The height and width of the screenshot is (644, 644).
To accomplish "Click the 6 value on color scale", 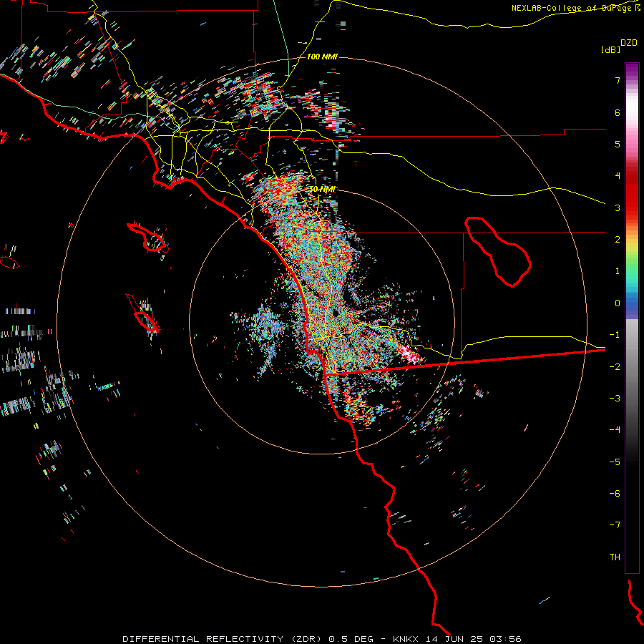I will point(618,112).
